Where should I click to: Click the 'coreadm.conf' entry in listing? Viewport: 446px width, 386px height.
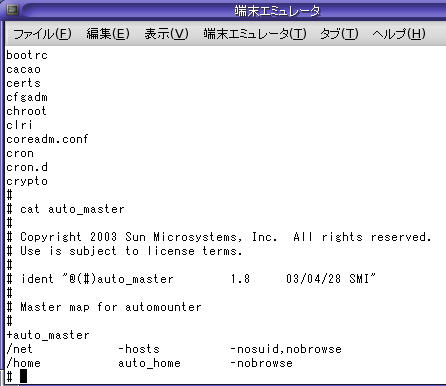tap(47, 139)
